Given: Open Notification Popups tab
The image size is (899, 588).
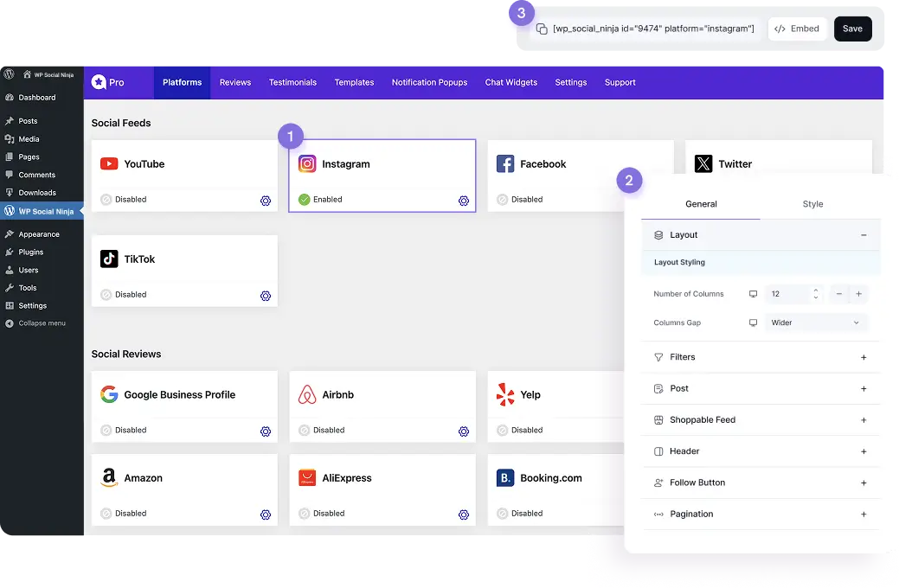Looking at the screenshot, I should pos(429,82).
